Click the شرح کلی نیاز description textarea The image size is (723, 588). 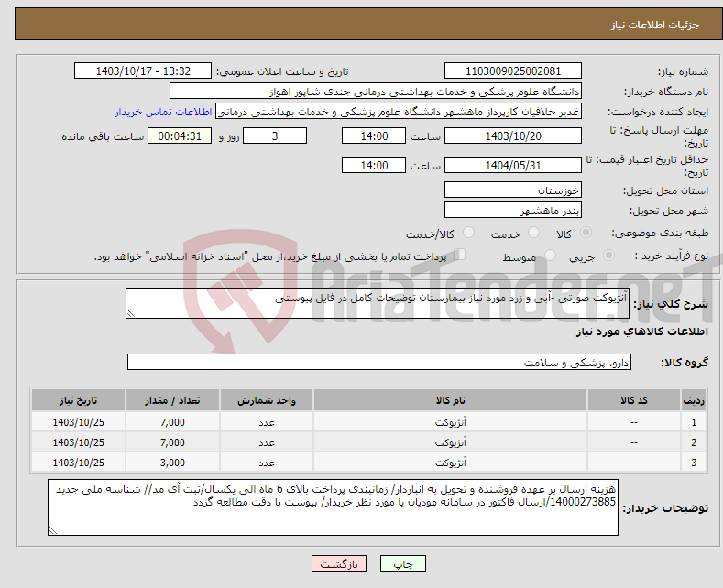[378, 303]
